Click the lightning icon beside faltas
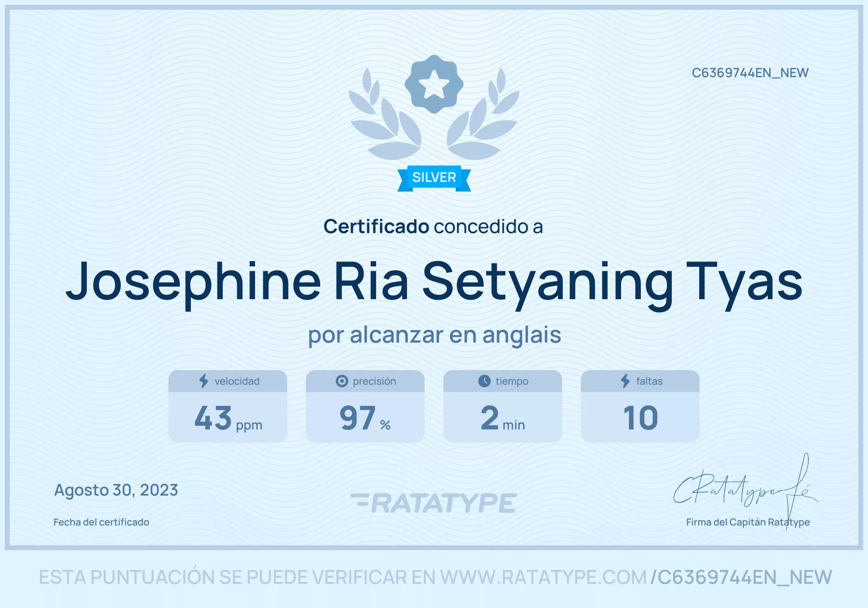Screen dimensions: 868x608 625,381
